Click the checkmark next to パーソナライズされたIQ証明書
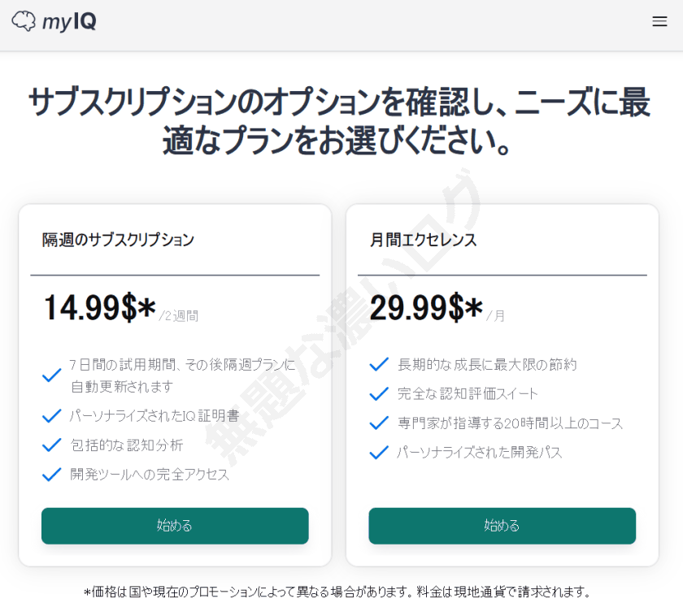The width and height of the screenshot is (683, 616). click(52, 416)
